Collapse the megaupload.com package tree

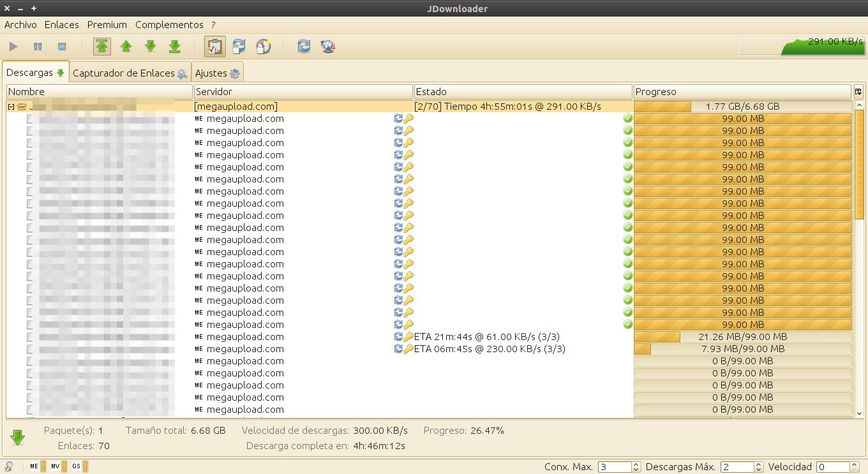11,107
